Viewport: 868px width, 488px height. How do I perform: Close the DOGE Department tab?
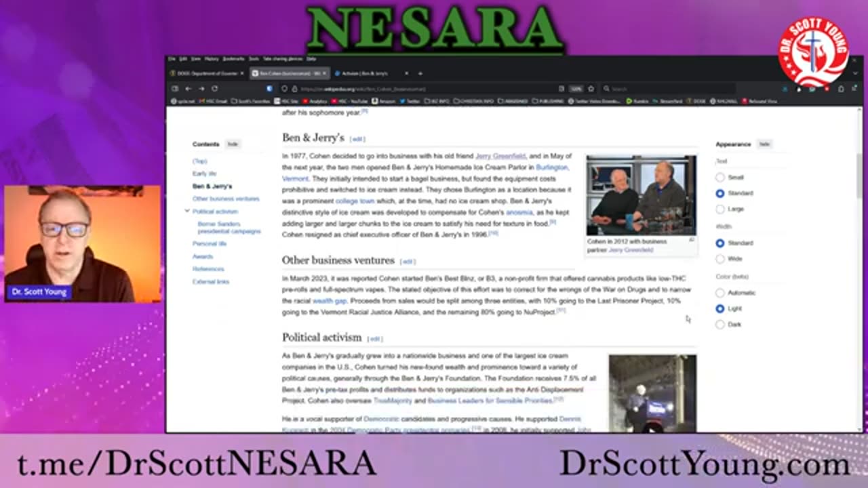pos(242,73)
